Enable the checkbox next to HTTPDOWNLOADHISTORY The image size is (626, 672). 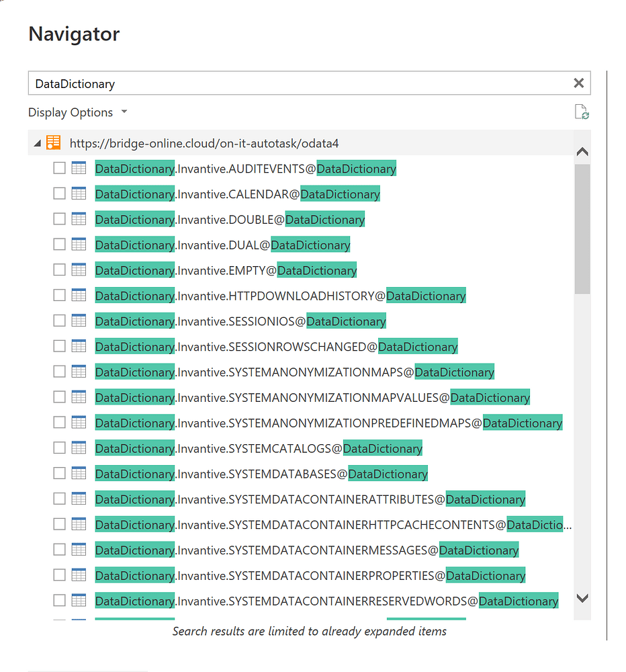pyautogui.click(x=58, y=295)
